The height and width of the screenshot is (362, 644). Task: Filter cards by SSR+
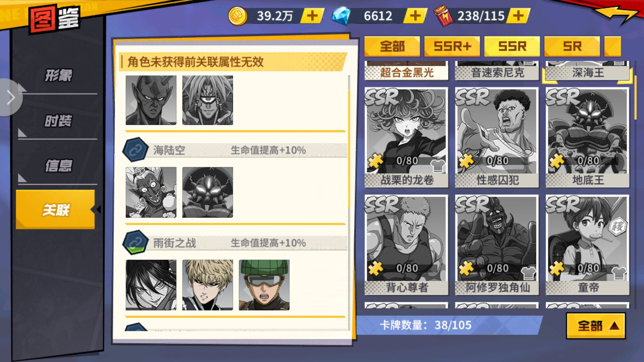pyautogui.click(x=452, y=46)
